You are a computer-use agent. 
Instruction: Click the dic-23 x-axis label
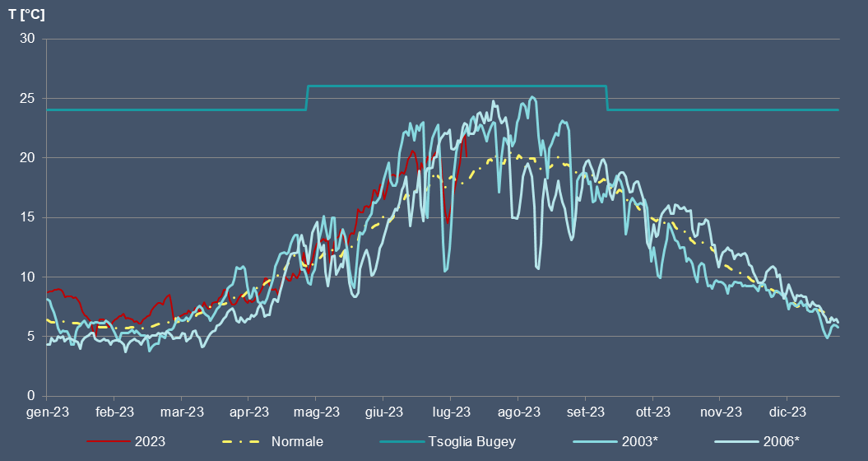787,412
